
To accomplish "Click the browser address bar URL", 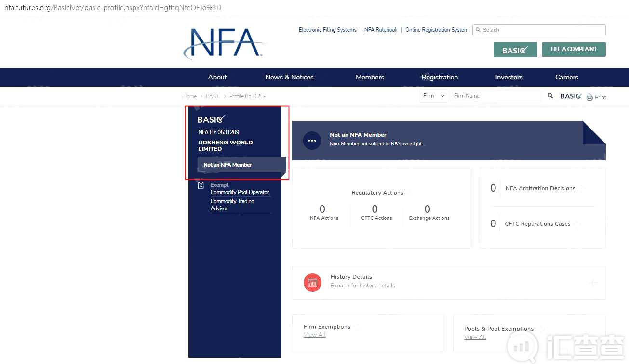I will coord(113,8).
